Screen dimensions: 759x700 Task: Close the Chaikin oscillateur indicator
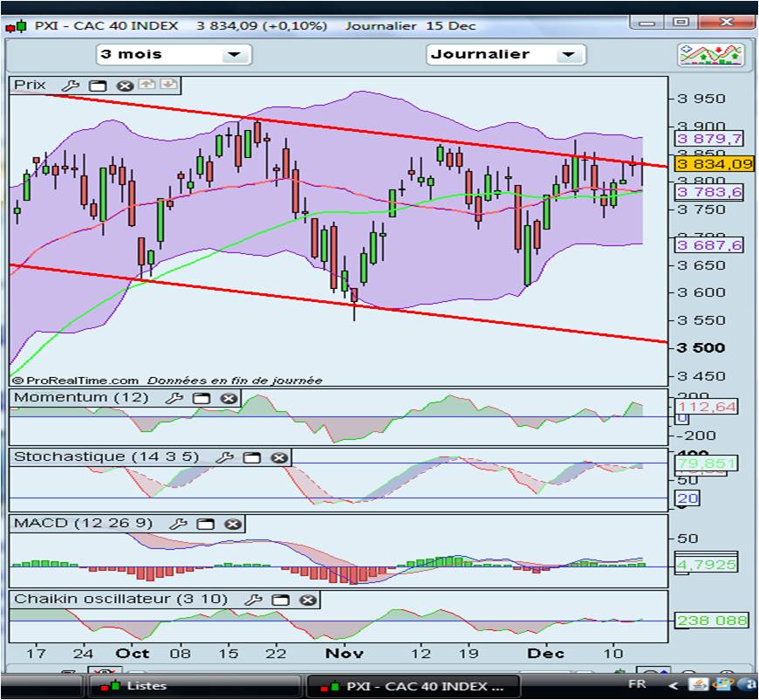click(x=308, y=600)
